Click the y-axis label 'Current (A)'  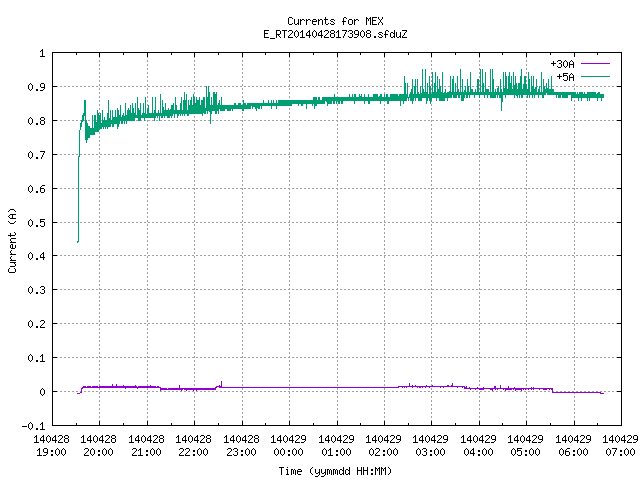(12, 240)
